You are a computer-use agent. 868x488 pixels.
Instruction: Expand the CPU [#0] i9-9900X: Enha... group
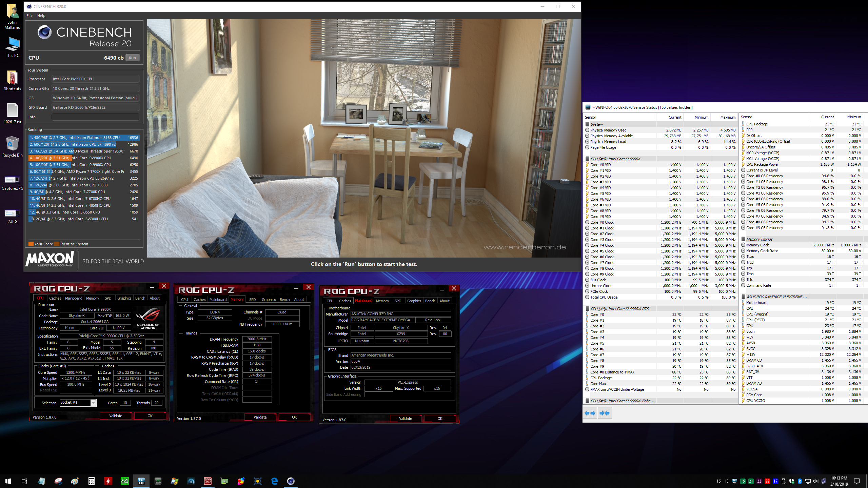587,401
